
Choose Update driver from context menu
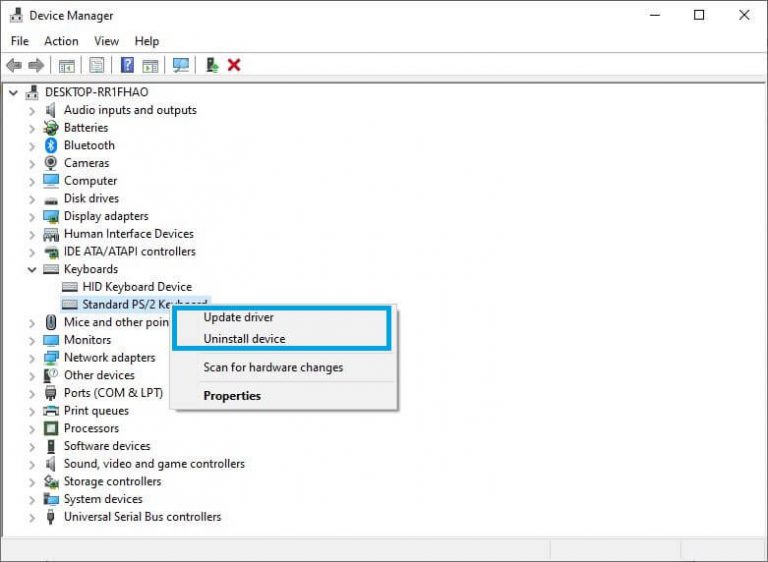tap(238, 317)
